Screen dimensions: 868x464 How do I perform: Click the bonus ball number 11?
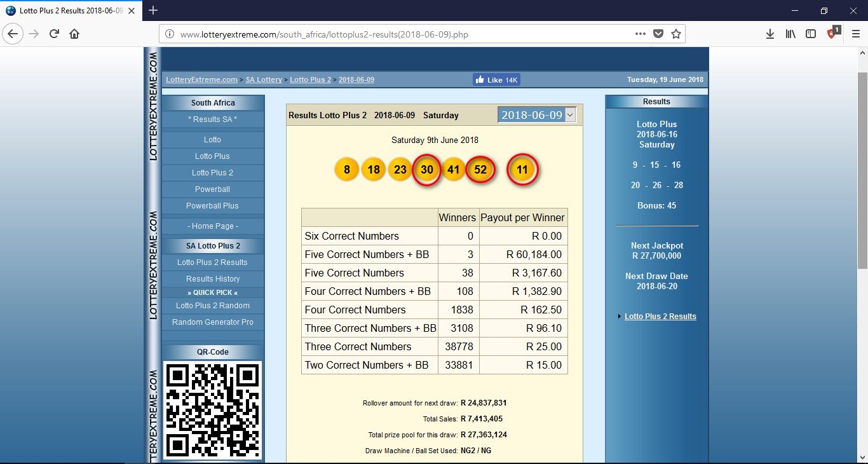(x=522, y=170)
